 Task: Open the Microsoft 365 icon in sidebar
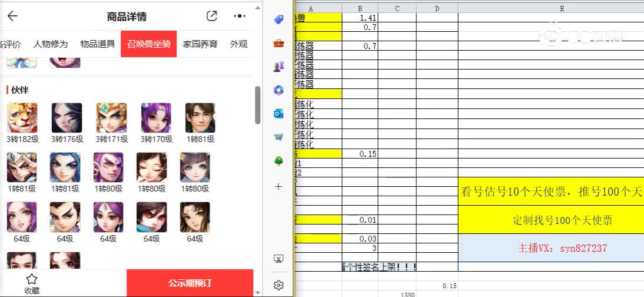click(278, 90)
